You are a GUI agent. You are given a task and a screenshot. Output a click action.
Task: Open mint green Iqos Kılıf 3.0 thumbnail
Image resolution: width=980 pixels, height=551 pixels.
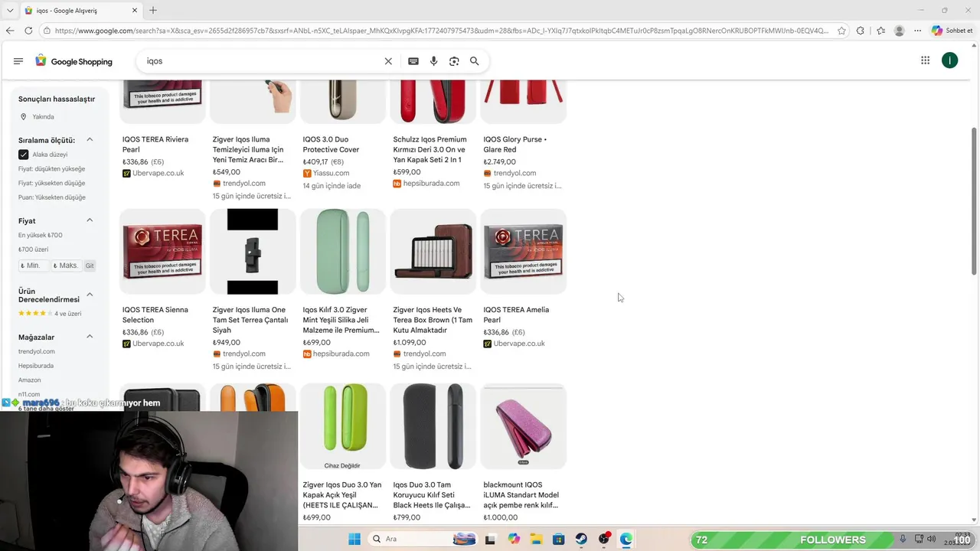(343, 251)
